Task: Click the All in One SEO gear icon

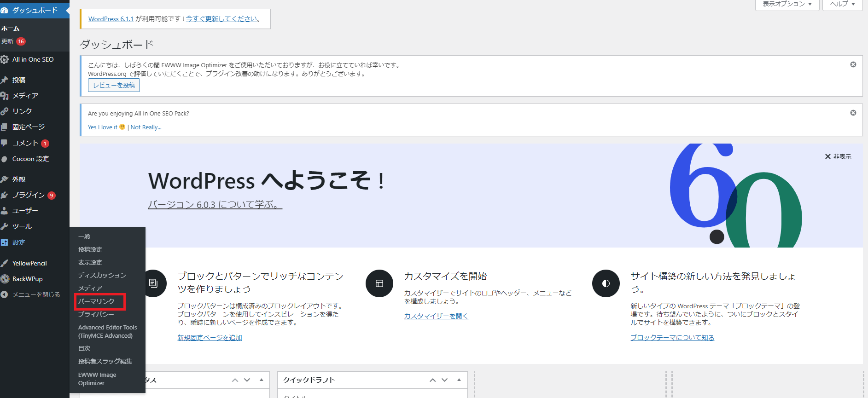Action: pyautogui.click(x=5, y=59)
